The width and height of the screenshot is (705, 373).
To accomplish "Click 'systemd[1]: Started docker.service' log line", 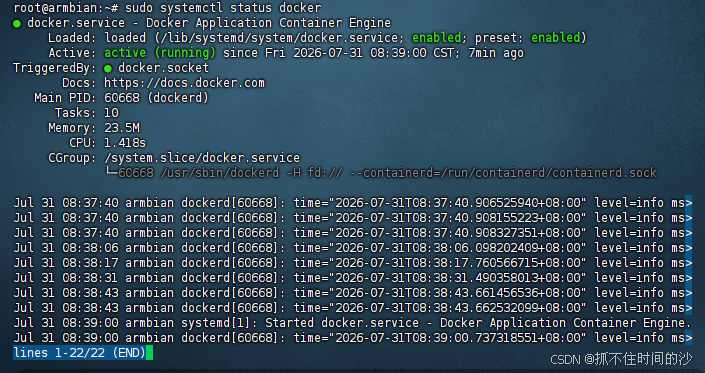I will (x=352, y=323).
